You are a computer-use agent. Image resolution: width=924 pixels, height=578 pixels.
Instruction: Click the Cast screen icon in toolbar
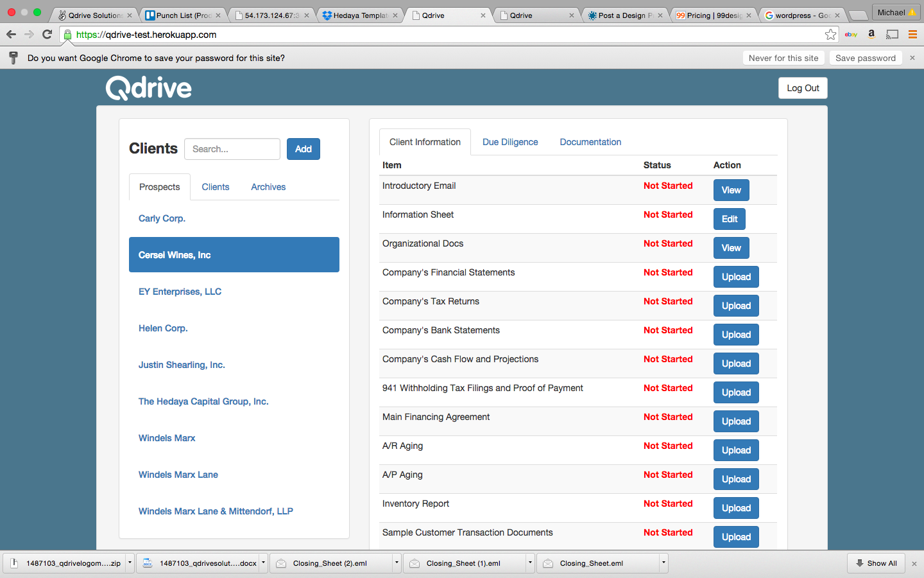[x=892, y=35]
